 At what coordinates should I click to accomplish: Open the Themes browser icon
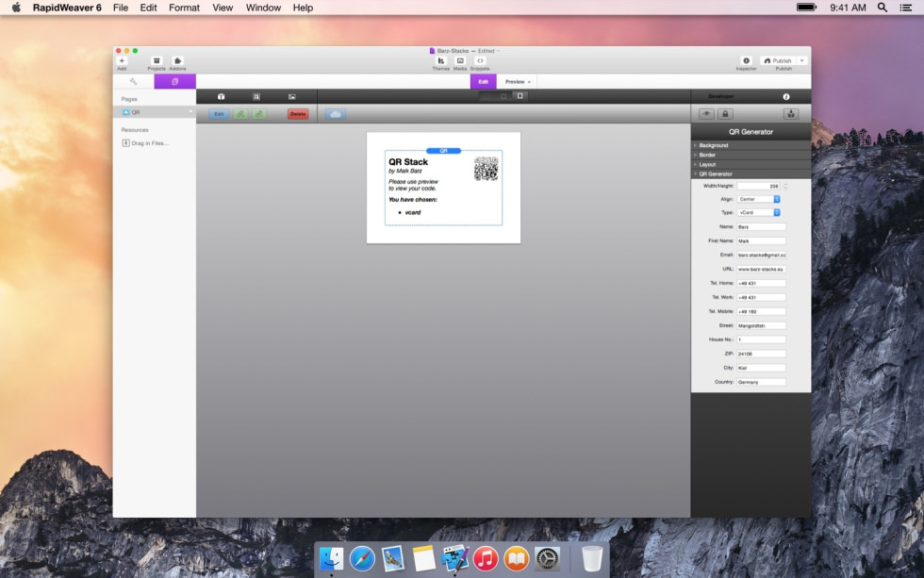click(x=441, y=60)
